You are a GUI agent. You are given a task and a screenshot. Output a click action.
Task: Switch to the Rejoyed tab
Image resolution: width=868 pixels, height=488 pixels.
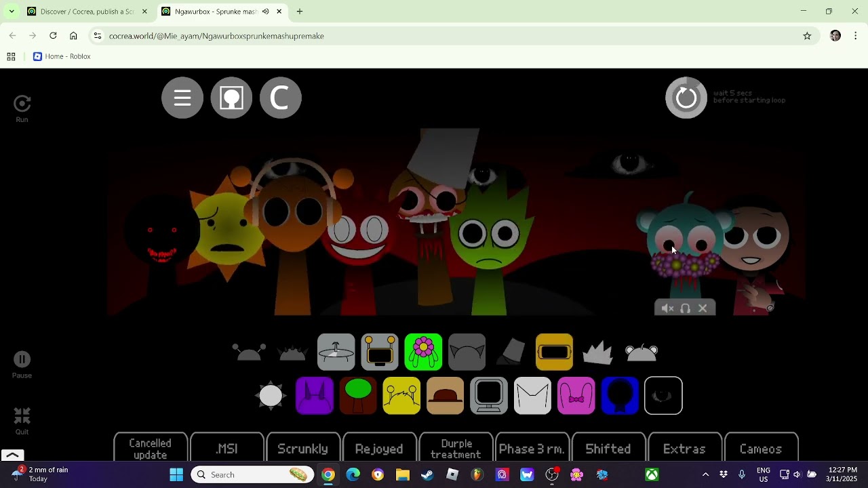pos(380,448)
